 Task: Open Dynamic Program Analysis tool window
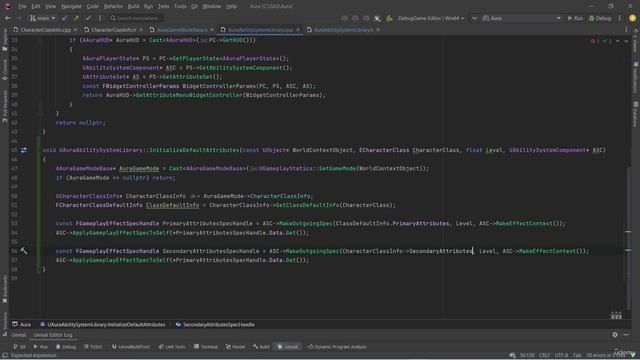coord(337,347)
